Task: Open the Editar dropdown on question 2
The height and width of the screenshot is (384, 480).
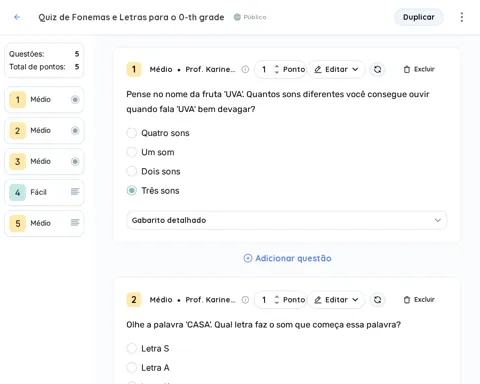Action: [336, 300]
